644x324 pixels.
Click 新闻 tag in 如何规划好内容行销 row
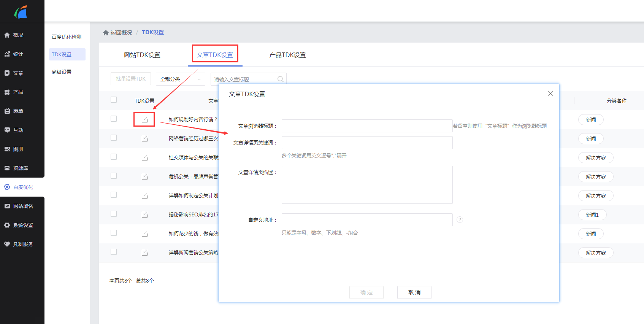click(x=591, y=120)
